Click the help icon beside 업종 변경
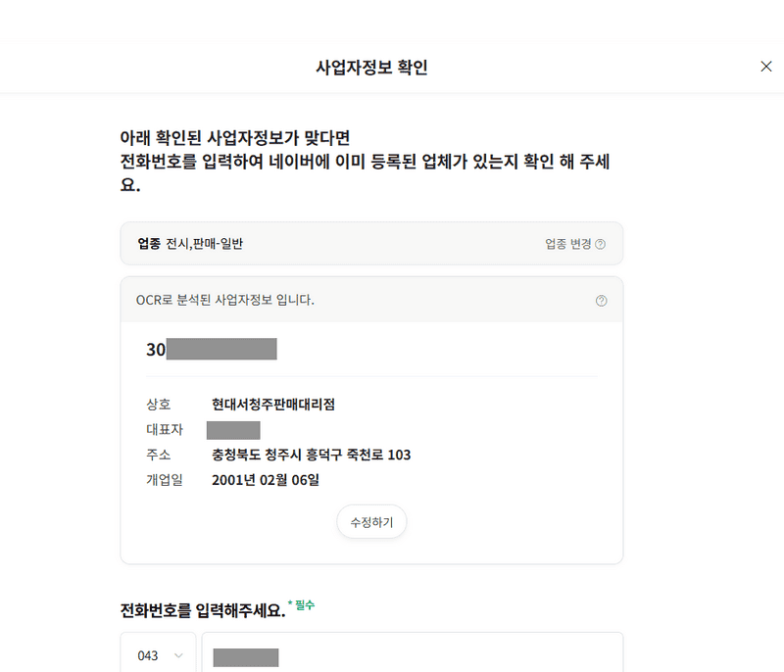Image resolution: width=784 pixels, height=672 pixels. tap(601, 244)
